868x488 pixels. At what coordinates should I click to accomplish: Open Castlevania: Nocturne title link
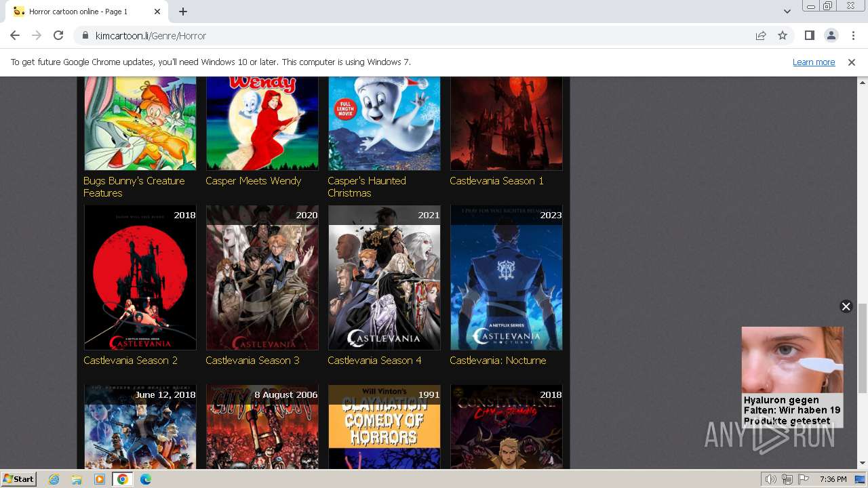(498, 361)
